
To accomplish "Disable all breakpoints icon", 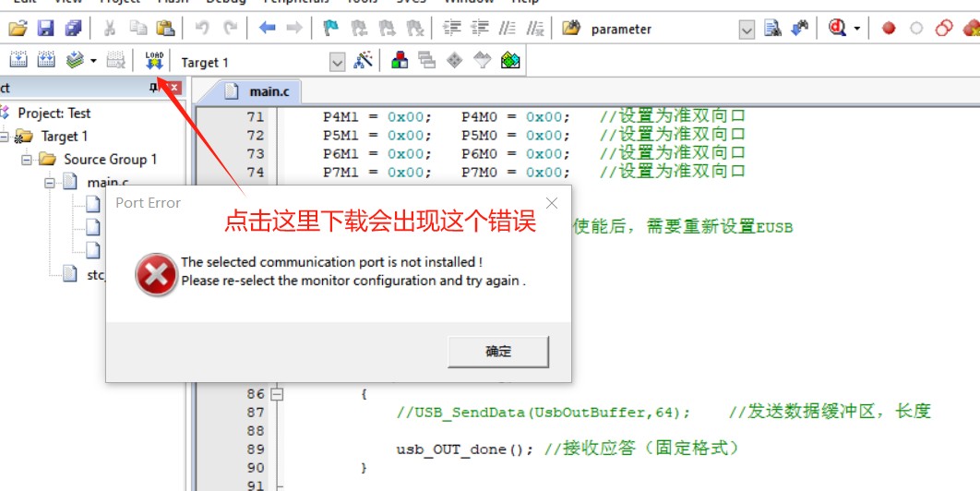I will point(944,28).
